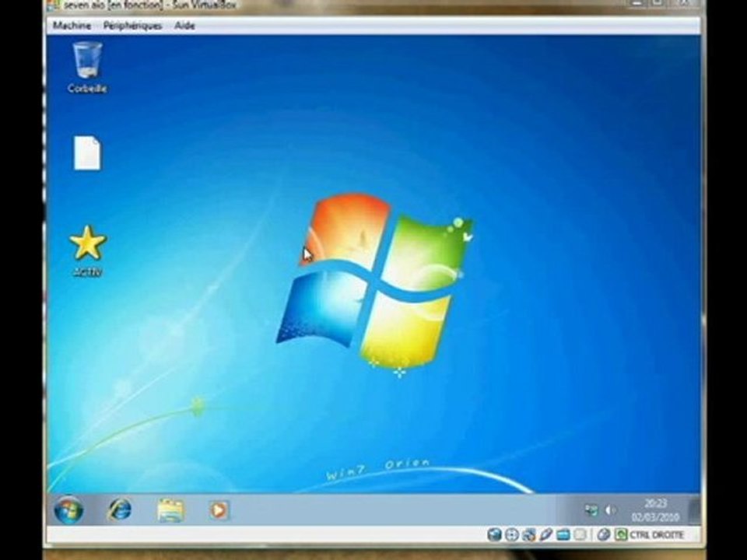Screen dimensions: 747x560
Task: Click the VirtualBox network adapter indicator
Action: [x=529, y=535]
